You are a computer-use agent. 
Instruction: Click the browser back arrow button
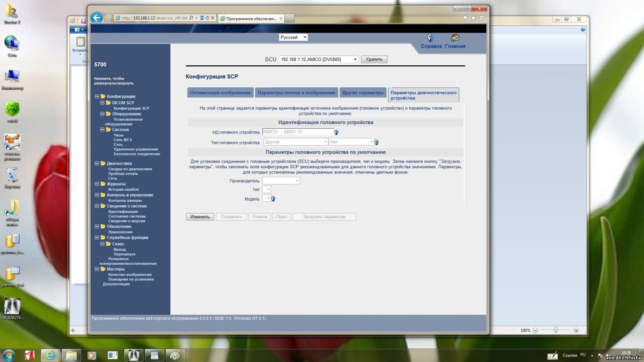pos(97,18)
